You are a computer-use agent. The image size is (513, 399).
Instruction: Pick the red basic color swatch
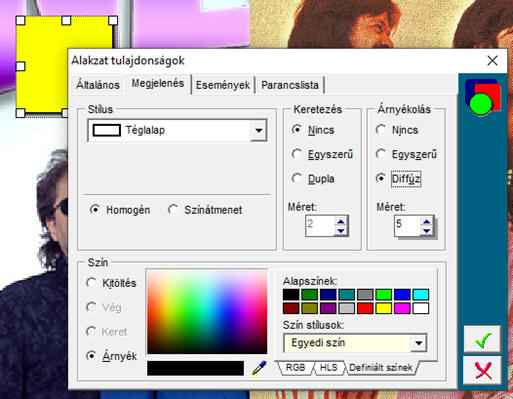(x=365, y=308)
